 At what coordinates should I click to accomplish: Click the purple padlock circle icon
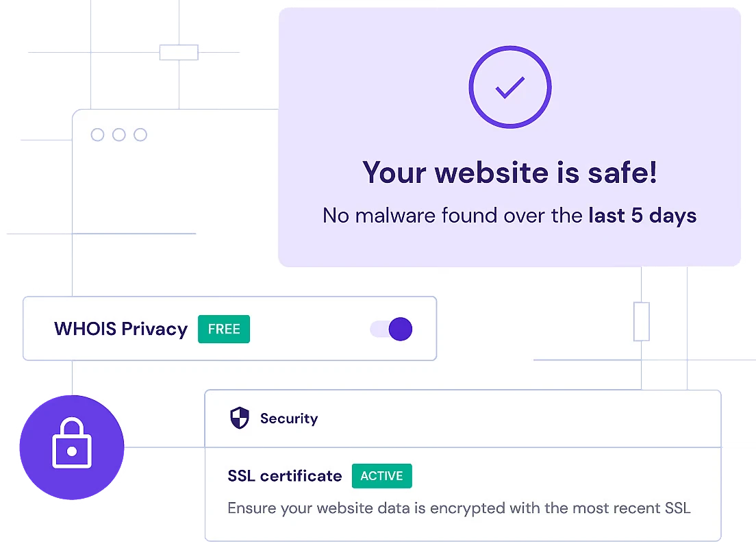[x=71, y=448]
